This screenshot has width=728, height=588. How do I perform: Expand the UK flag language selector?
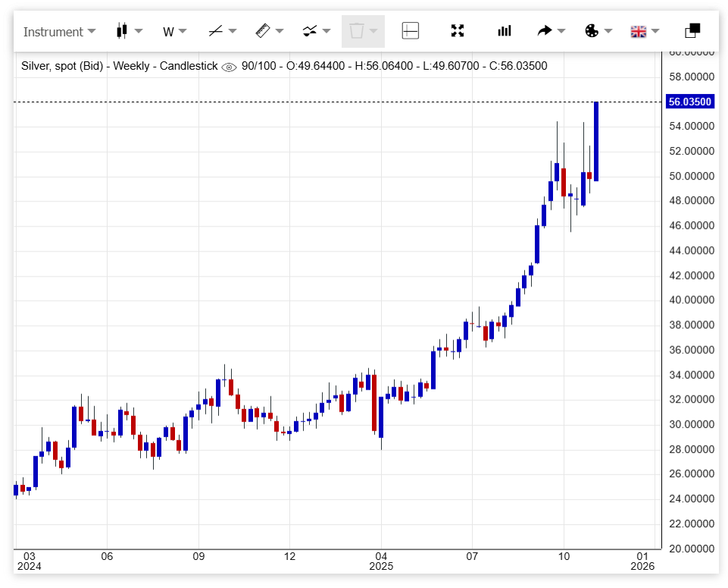click(x=645, y=31)
